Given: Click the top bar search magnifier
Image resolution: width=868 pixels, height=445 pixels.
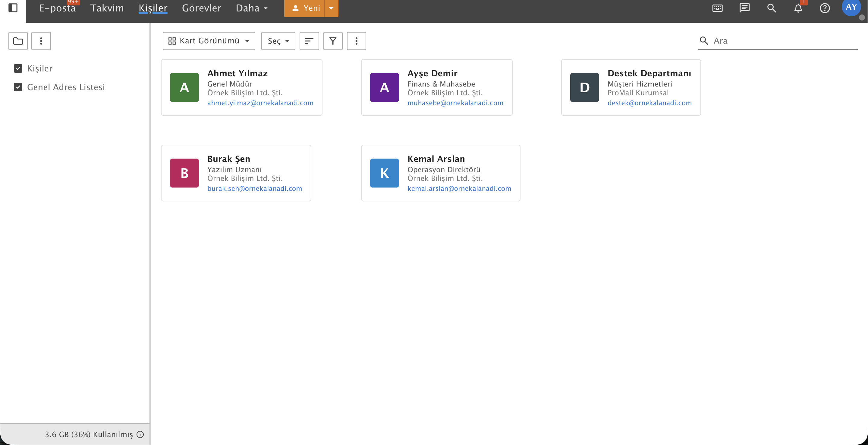Looking at the screenshot, I should 771,8.
